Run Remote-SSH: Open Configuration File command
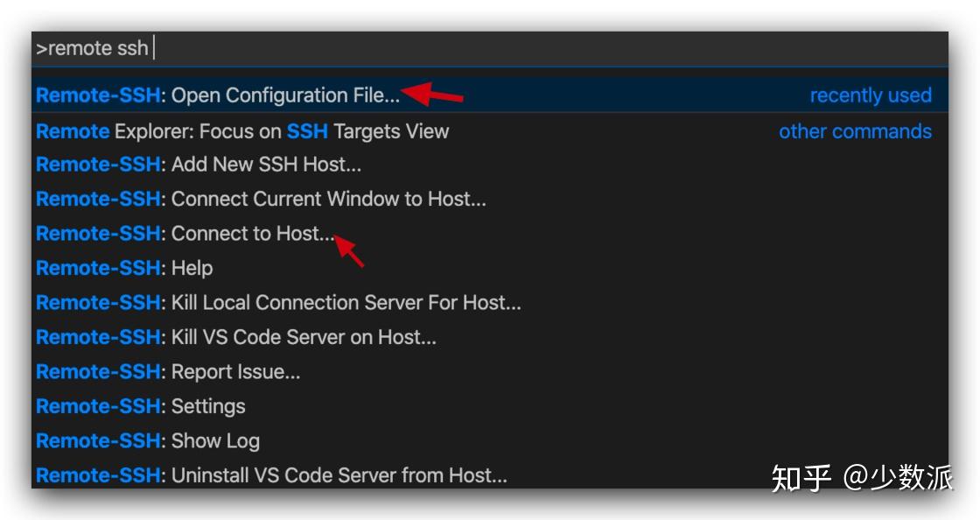Image resolution: width=980 pixels, height=520 pixels. 490,95
